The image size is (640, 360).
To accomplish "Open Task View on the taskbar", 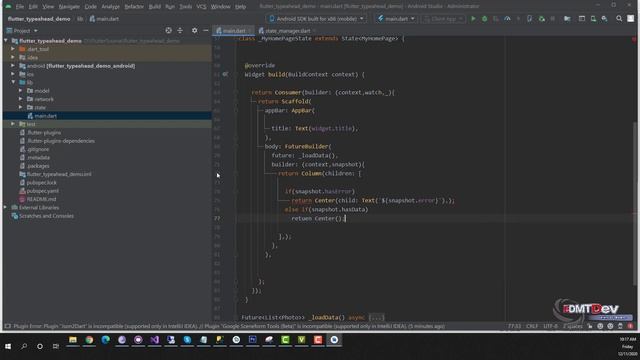I will click(56, 346).
